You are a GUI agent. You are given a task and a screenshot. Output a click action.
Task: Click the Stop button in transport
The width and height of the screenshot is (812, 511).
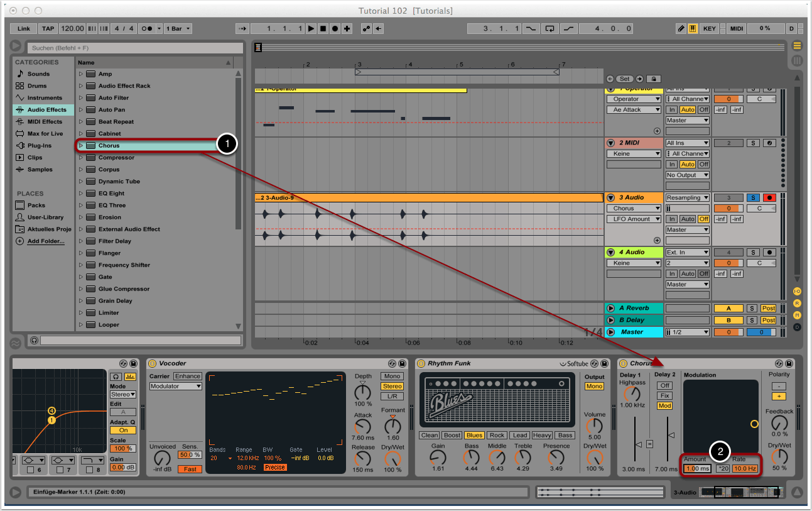323,29
